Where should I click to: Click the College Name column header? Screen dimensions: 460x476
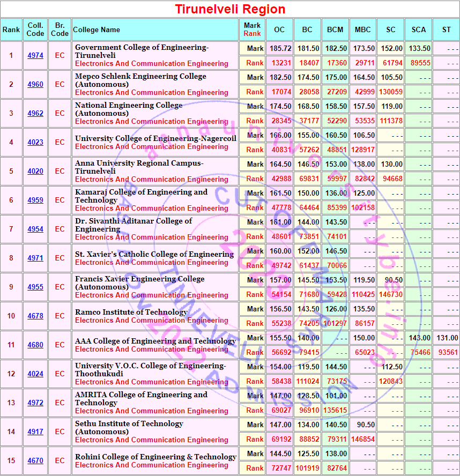[97, 30]
